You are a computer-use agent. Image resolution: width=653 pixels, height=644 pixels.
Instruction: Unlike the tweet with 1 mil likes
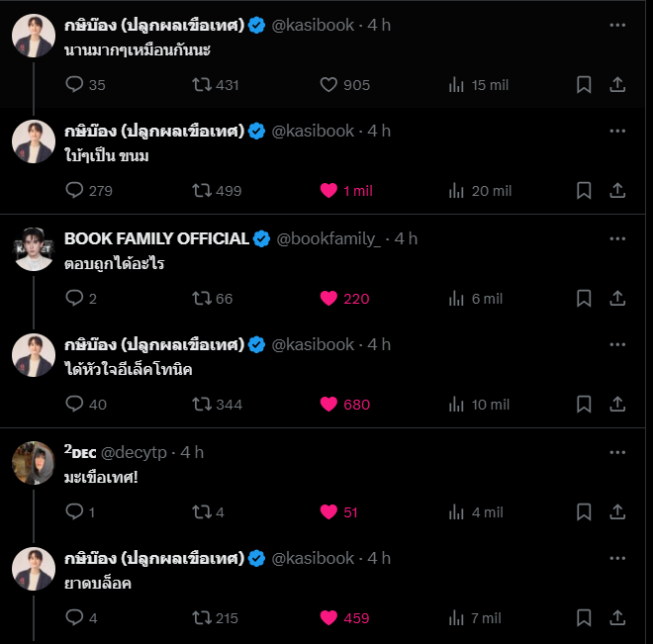pos(328,191)
